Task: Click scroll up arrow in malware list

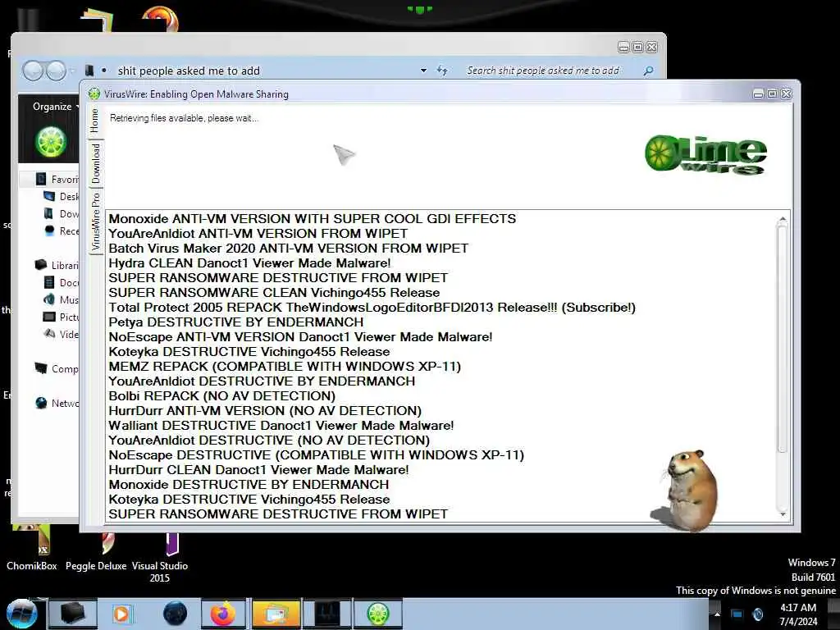Action: point(783,220)
